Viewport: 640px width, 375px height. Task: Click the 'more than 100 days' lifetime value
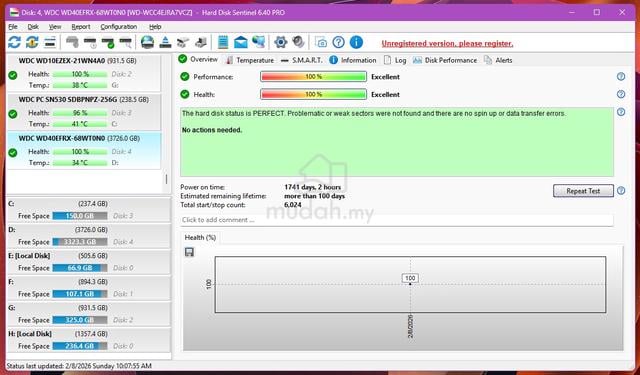tap(314, 196)
